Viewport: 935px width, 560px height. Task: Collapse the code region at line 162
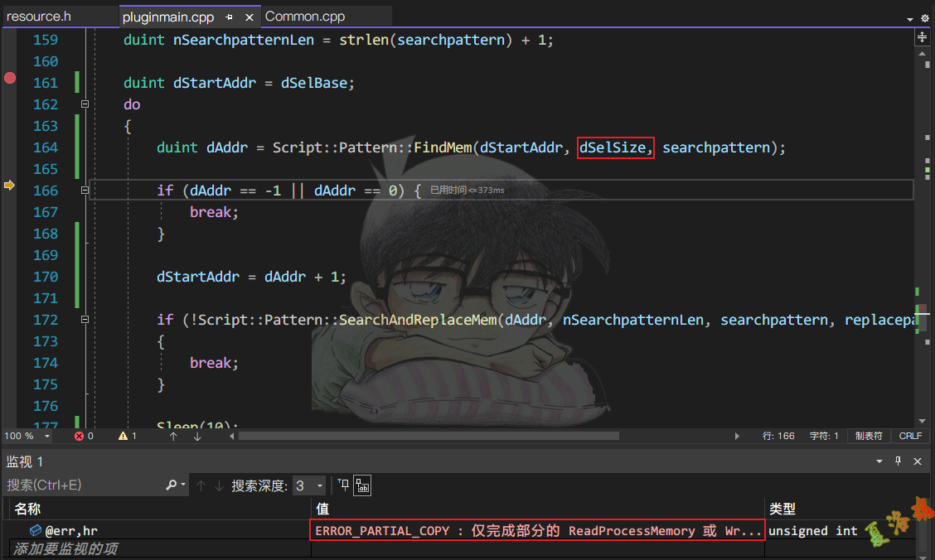click(x=85, y=104)
